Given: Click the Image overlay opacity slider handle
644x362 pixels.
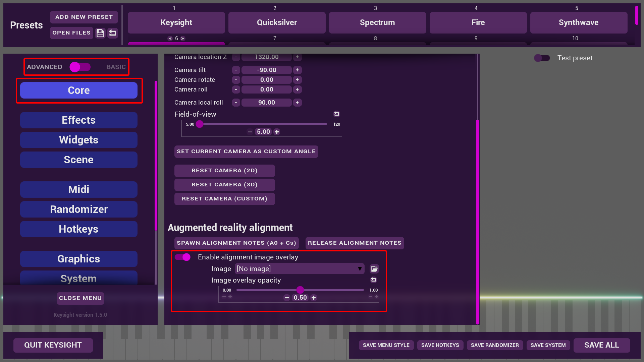Looking at the screenshot, I should pos(300,290).
